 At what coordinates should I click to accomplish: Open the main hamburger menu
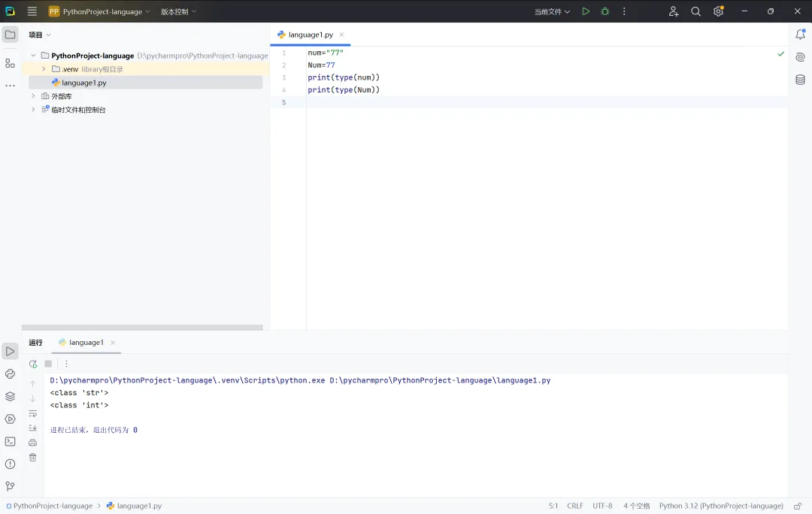[32, 11]
